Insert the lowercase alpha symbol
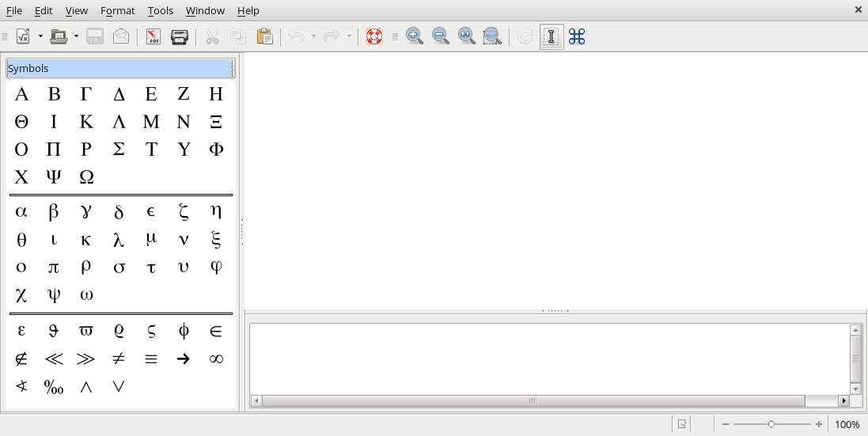Screen dimensions: 868x436 21,211
